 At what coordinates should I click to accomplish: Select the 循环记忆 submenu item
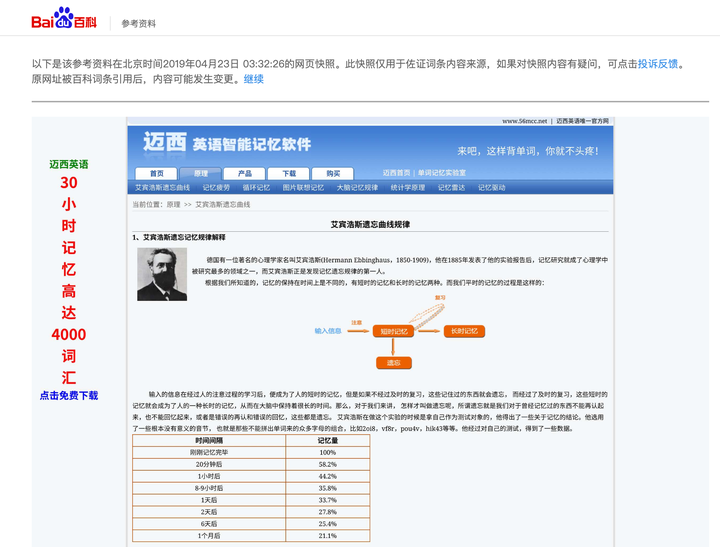point(256,187)
